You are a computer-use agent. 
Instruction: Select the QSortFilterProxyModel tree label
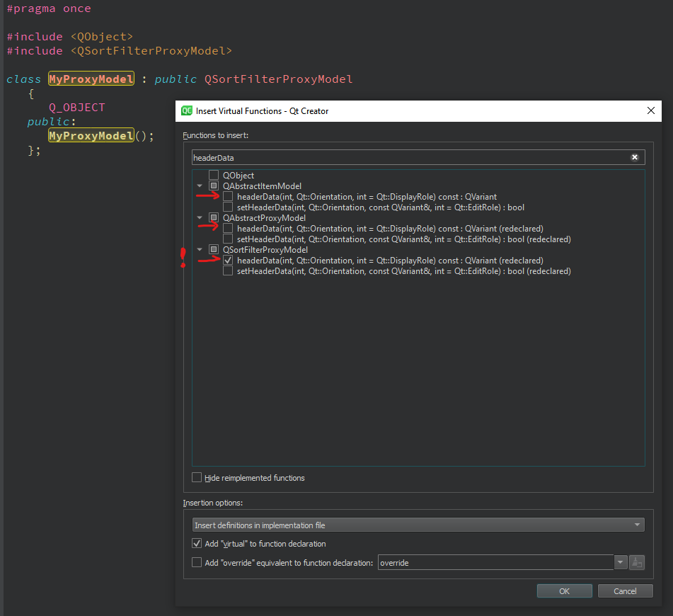[265, 249]
